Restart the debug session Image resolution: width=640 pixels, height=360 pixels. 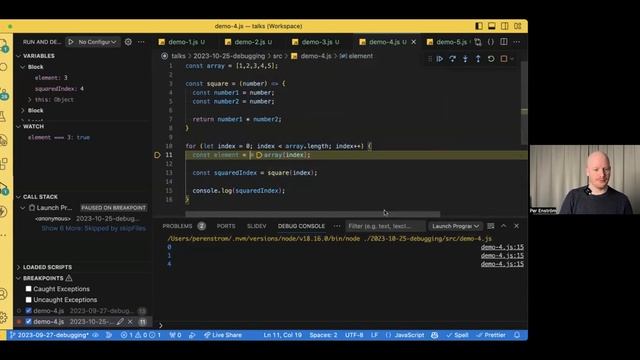pos(491,59)
